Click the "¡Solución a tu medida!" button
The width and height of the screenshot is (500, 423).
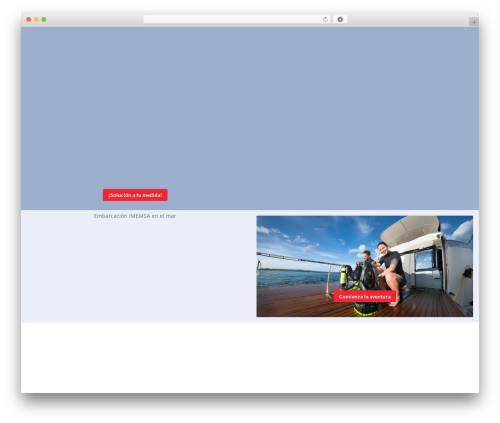(x=135, y=195)
